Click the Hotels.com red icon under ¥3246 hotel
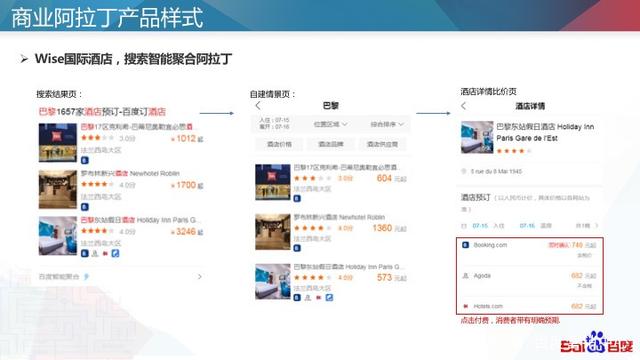 105,253
